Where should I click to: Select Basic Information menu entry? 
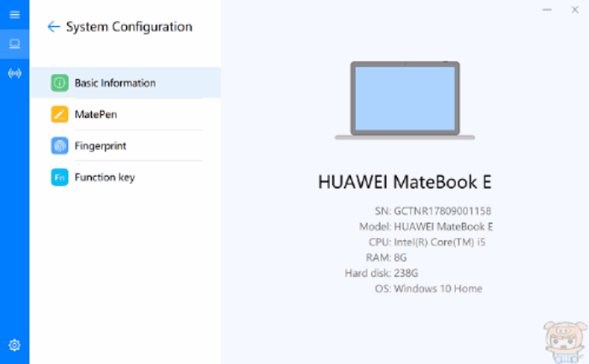tap(125, 82)
